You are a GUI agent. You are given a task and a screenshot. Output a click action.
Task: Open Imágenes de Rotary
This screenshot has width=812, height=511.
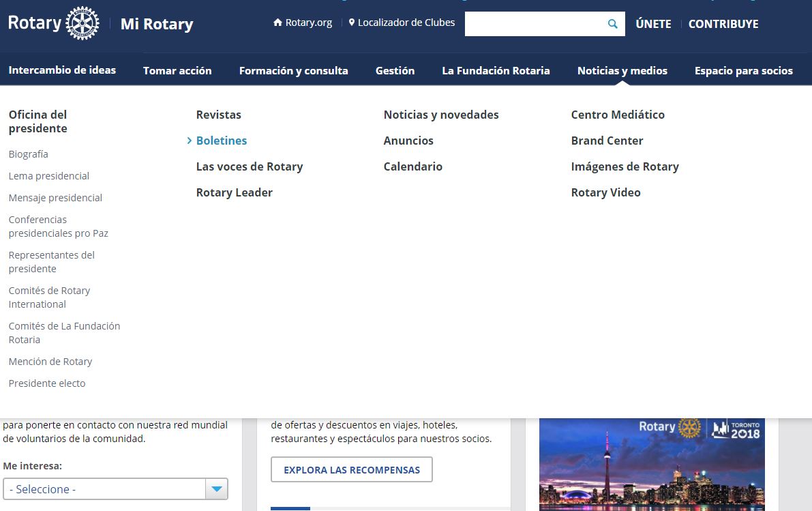(625, 166)
